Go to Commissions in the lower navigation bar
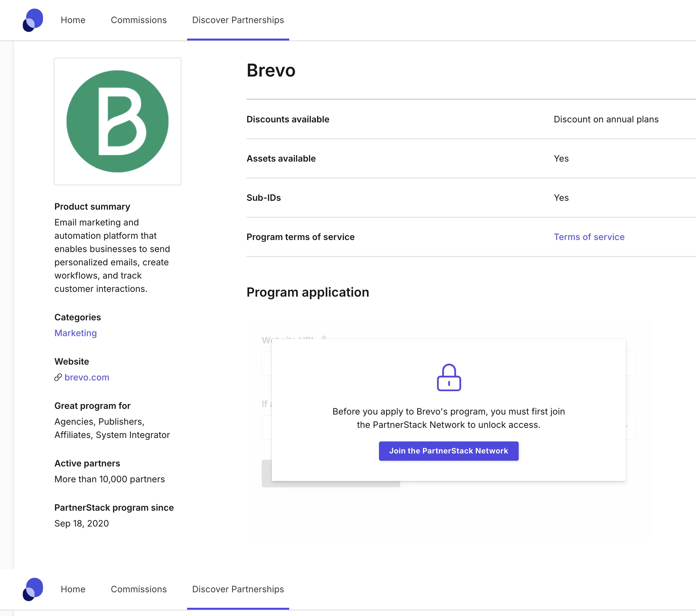Screen dimensions: 696x616 pos(138,589)
